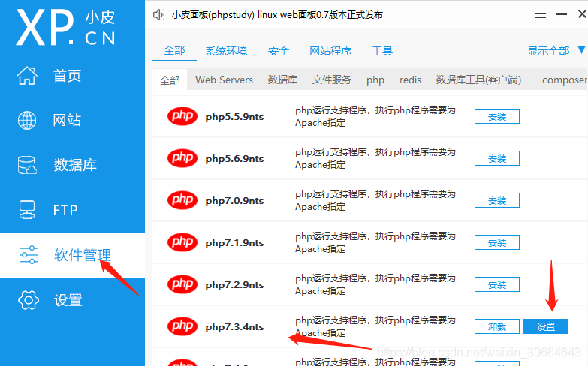Click the settings gear icon in sidebar
The image size is (588, 366).
pos(28,300)
